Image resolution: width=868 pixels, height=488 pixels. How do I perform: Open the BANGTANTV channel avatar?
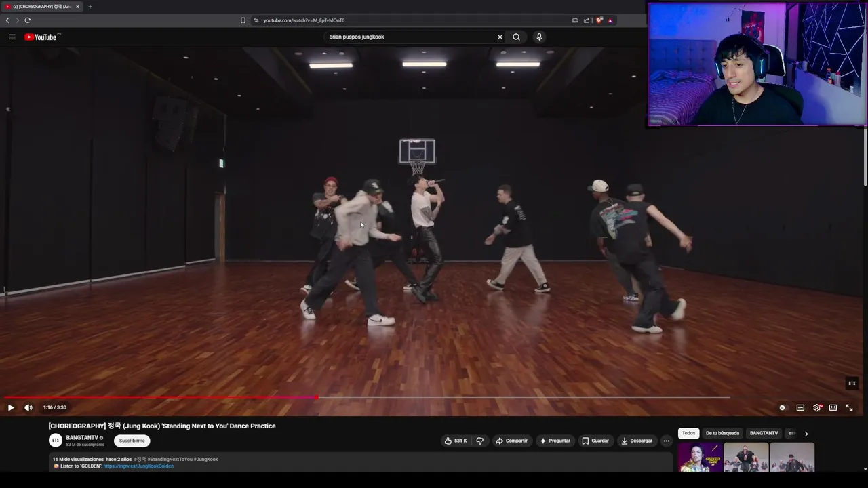pyautogui.click(x=56, y=441)
